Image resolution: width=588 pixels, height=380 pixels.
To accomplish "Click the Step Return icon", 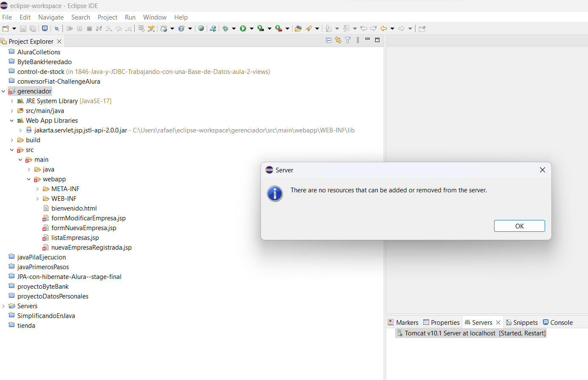I will coord(128,28).
